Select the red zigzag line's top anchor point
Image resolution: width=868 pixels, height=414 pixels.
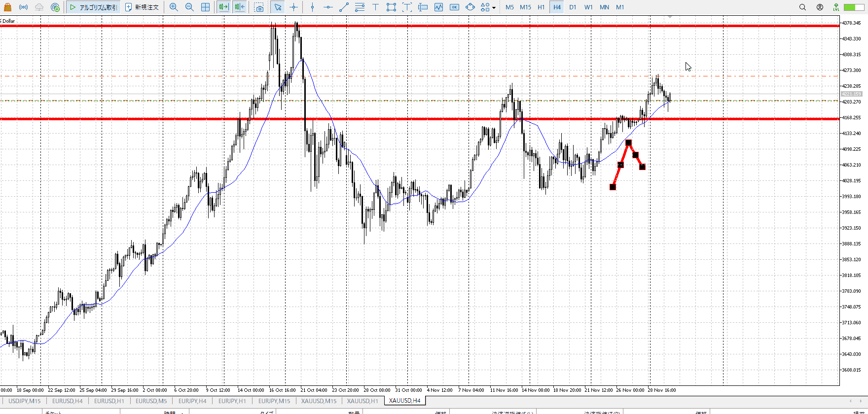tap(628, 143)
